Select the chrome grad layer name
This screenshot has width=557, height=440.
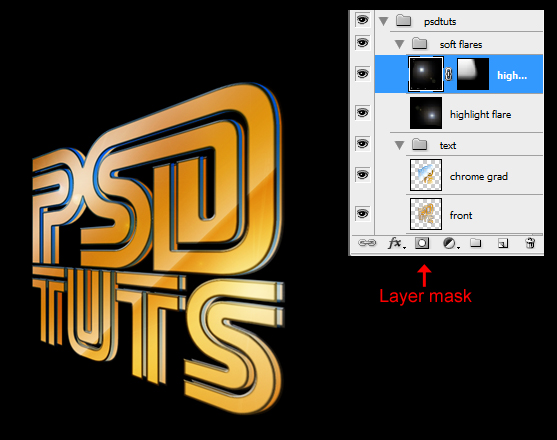(478, 176)
